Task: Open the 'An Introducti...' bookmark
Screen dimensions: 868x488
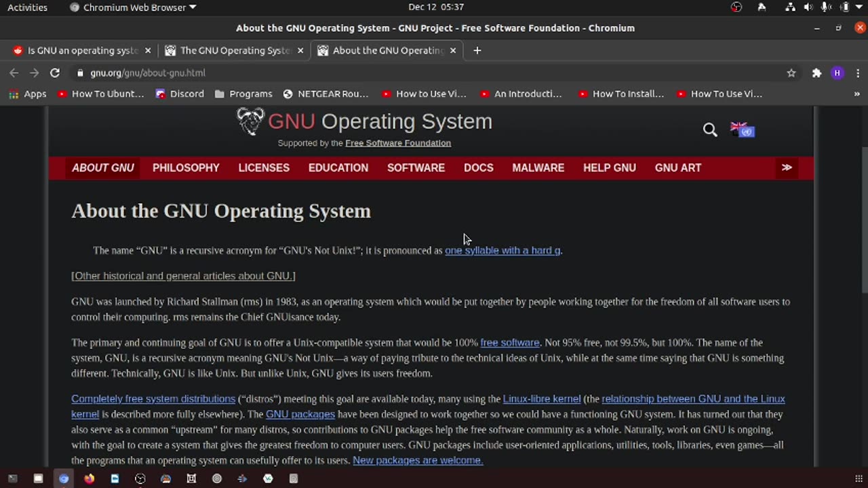Action: [x=521, y=94]
